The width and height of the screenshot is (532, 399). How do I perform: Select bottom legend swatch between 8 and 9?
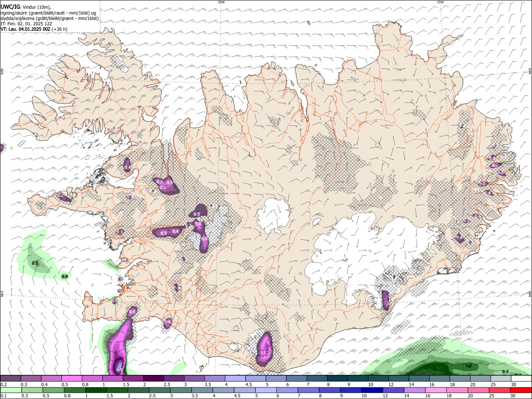[x=330, y=390]
